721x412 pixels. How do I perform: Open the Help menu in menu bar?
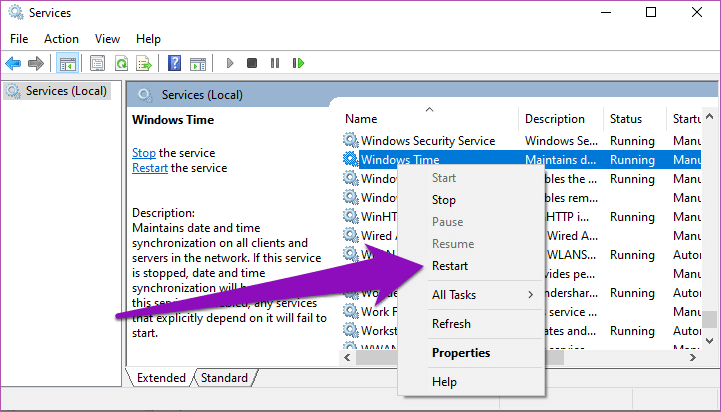[x=148, y=39]
